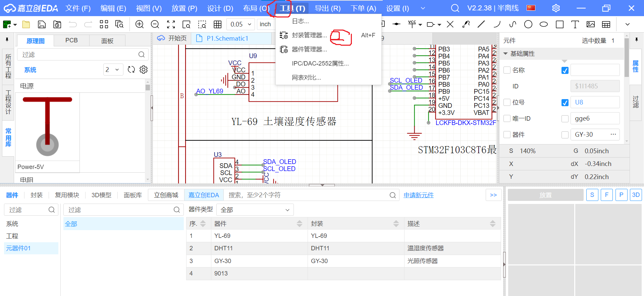644x296 pixels.
Task: Open the 0.05 grid size dropdown
Action: click(x=240, y=24)
